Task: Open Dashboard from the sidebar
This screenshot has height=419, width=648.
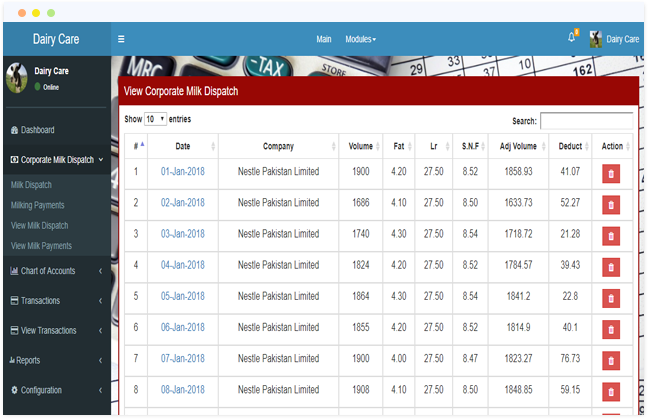Action: click(x=38, y=130)
